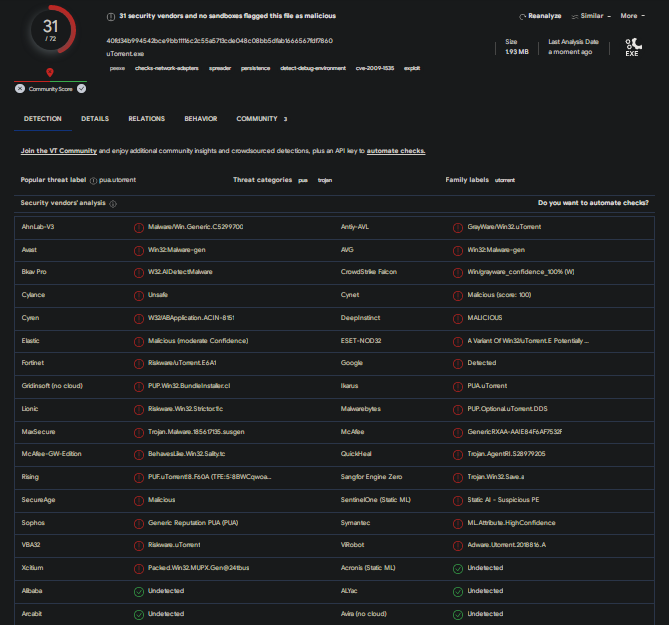This screenshot has height=625, width=669.
Task: Click the red community score location pin
Action: click(x=50, y=72)
